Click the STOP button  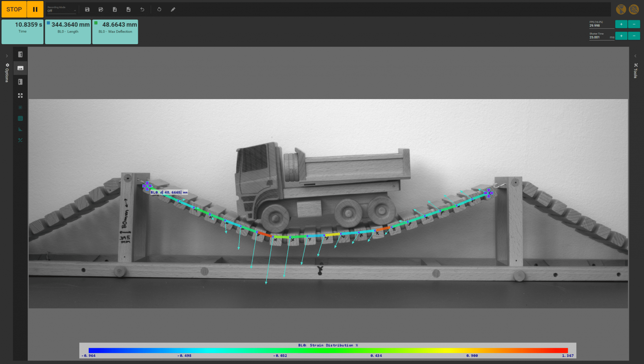14,9
